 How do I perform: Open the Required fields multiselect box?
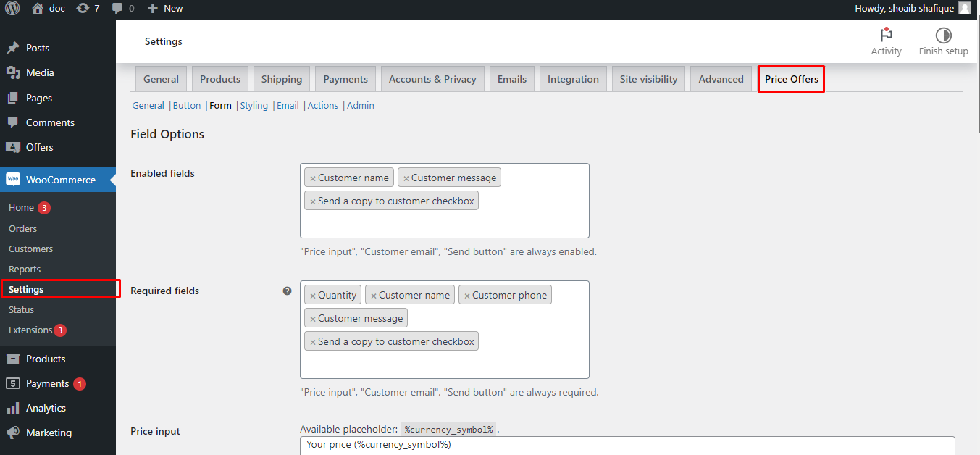point(445,330)
